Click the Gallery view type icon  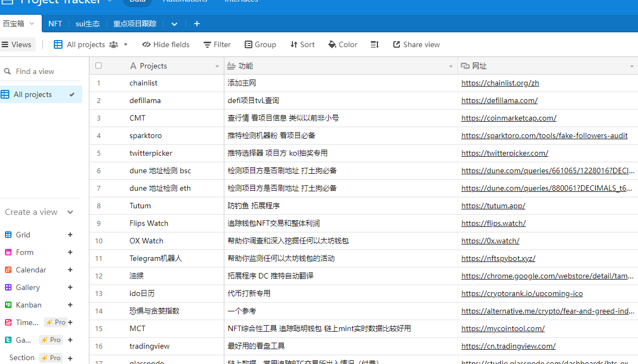pyautogui.click(x=8, y=287)
